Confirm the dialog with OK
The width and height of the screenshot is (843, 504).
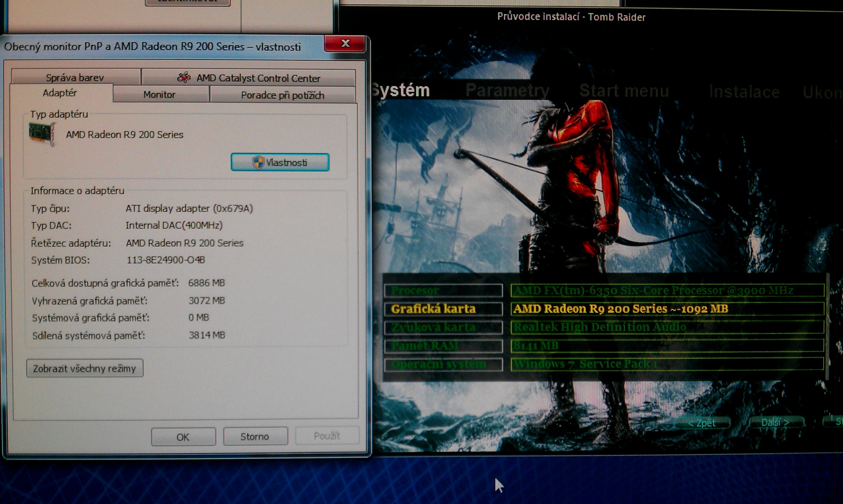(183, 436)
